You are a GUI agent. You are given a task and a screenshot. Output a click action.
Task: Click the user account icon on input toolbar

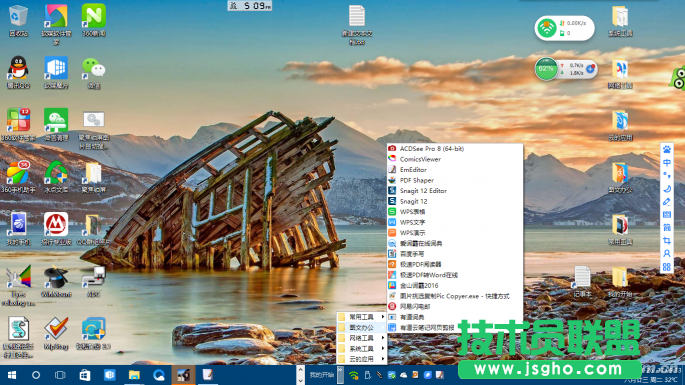[667, 253]
